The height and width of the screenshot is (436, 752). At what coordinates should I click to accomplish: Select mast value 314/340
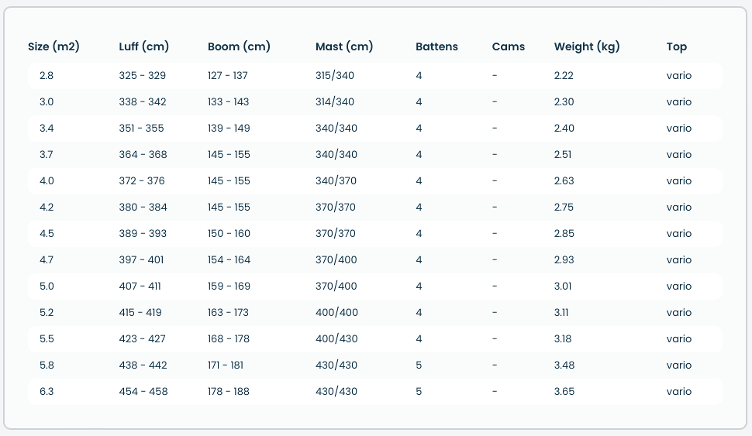tap(335, 102)
